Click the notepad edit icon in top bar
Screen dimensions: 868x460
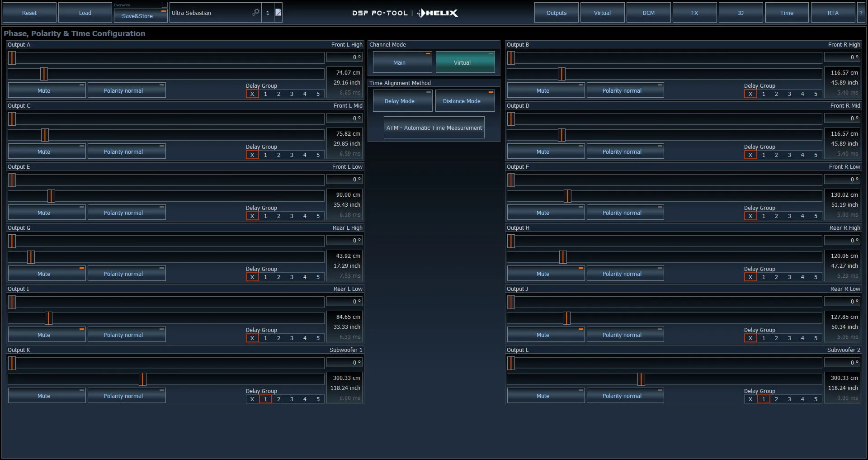278,13
